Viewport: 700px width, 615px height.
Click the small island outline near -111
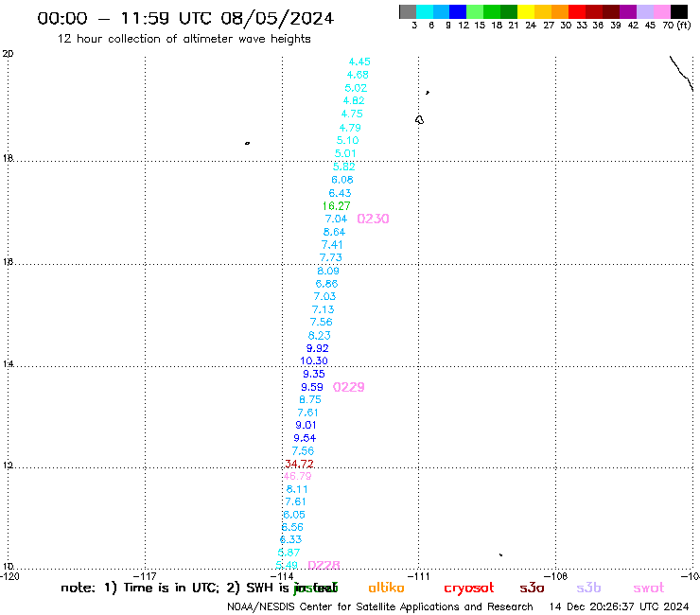(x=419, y=120)
